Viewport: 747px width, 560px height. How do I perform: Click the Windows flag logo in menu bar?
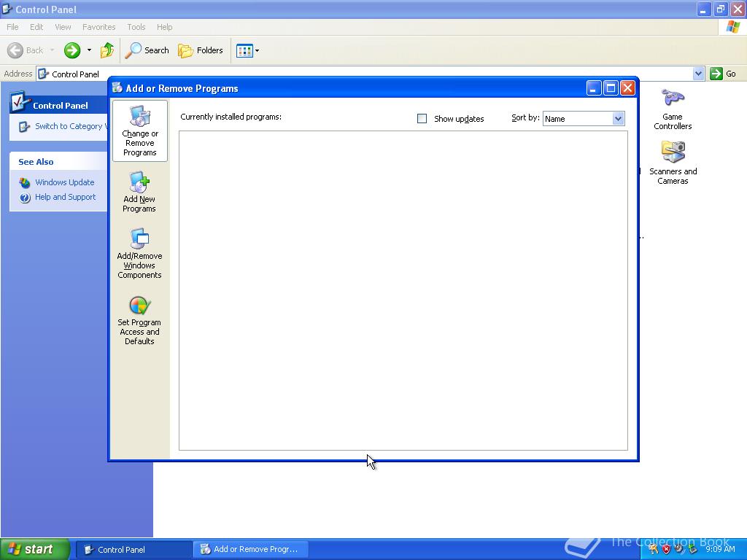732,27
